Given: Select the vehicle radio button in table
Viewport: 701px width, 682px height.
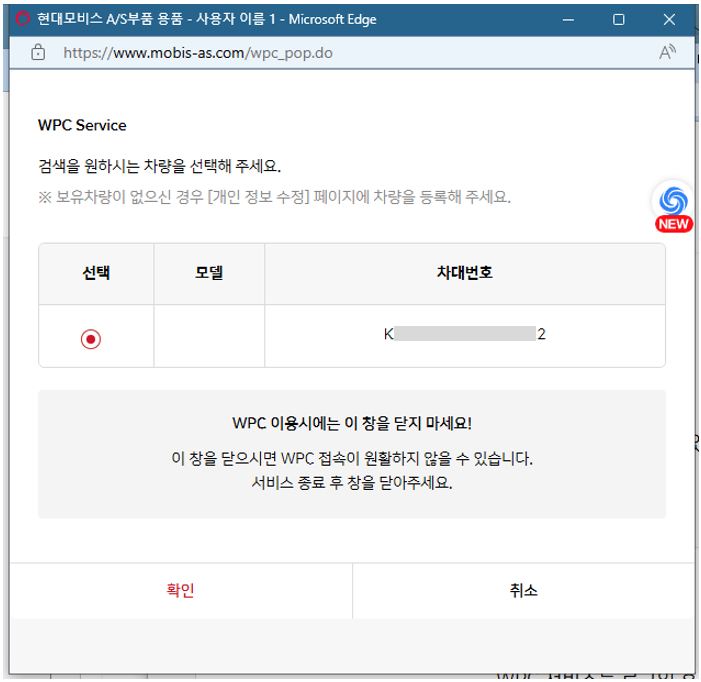Looking at the screenshot, I should coord(91,339).
